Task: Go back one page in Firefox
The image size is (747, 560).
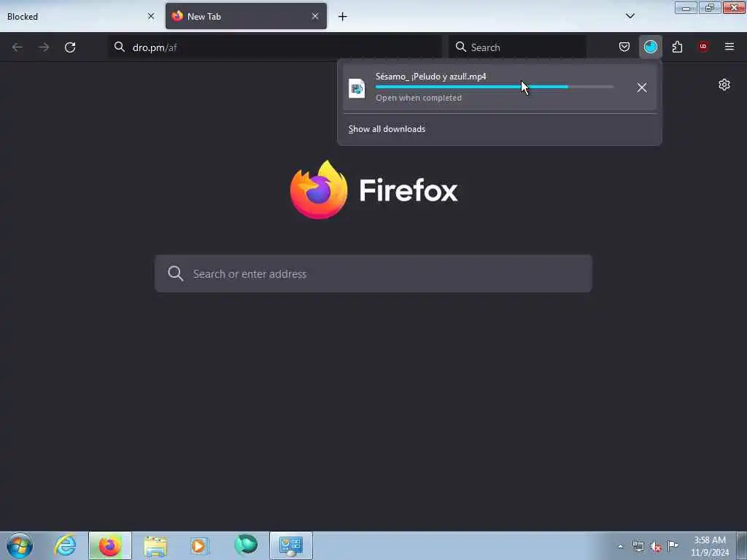Action: click(x=18, y=47)
